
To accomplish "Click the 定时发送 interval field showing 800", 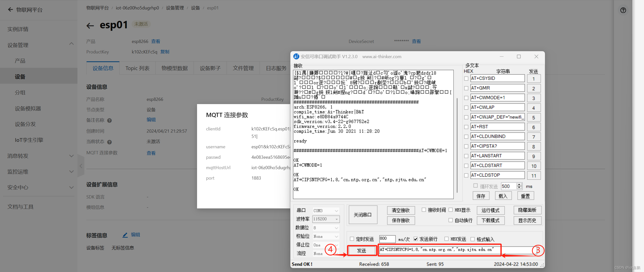I will pyautogui.click(x=387, y=239).
